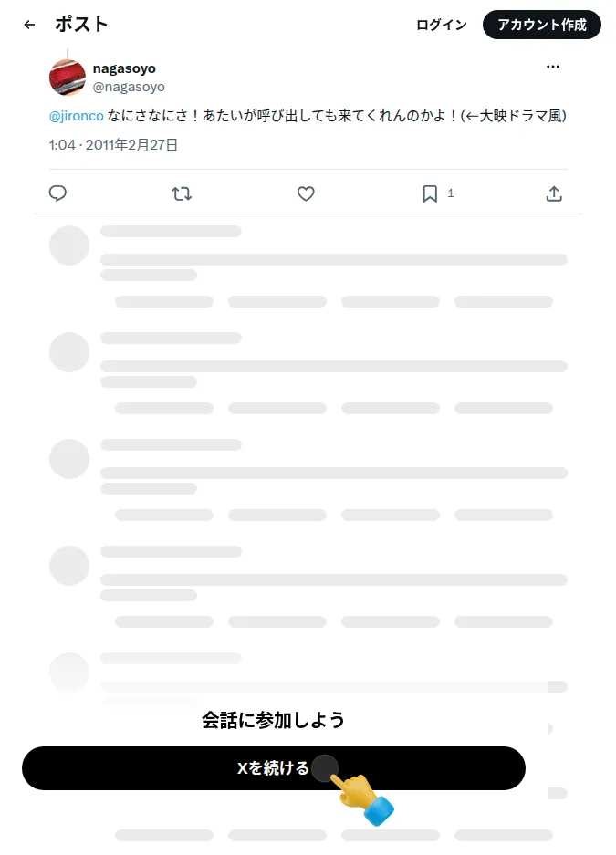
Task: Open the 1:04 · 2011年2月27日 timestamp link
Action: 113,145
